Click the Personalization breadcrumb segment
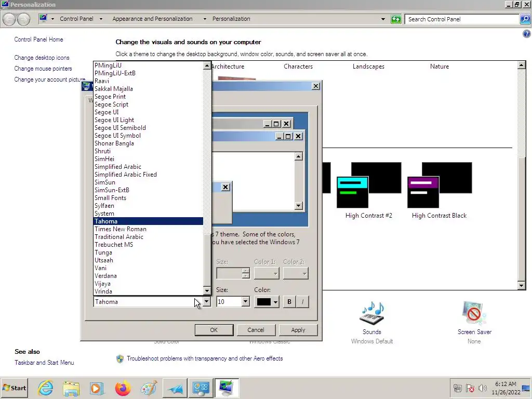The width and height of the screenshot is (532, 399). click(x=231, y=19)
